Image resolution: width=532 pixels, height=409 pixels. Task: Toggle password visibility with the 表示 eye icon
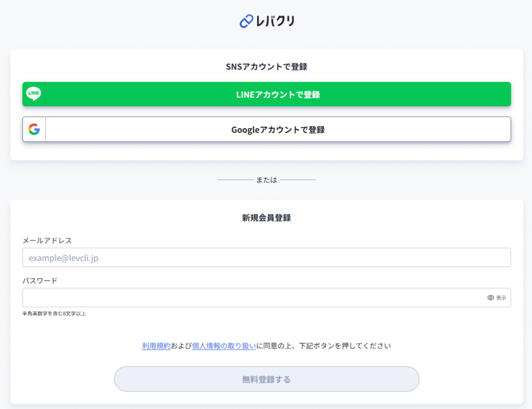(497, 297)
